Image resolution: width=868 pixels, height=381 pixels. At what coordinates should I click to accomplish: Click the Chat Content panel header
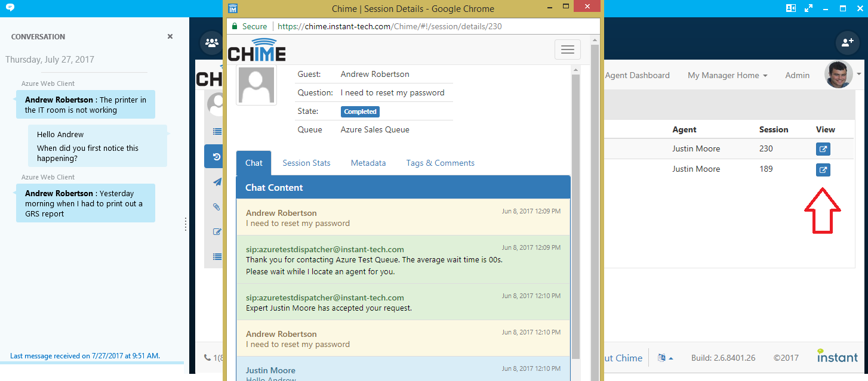(403, 187)
